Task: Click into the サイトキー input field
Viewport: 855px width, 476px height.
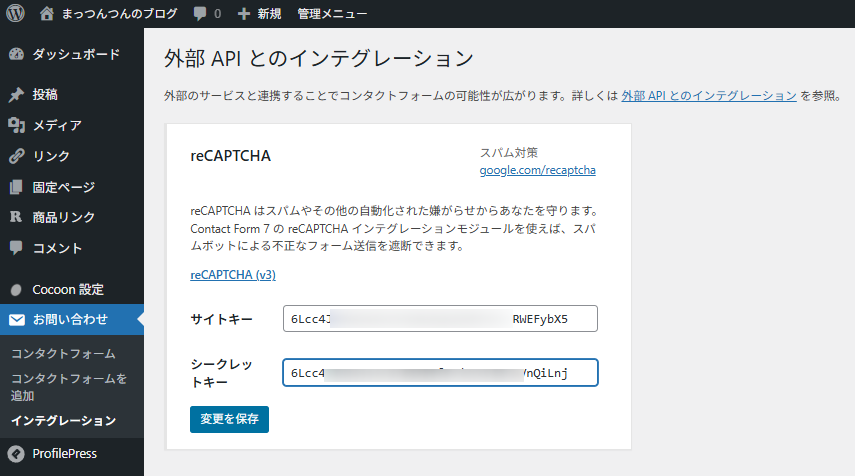Action: 440,319
